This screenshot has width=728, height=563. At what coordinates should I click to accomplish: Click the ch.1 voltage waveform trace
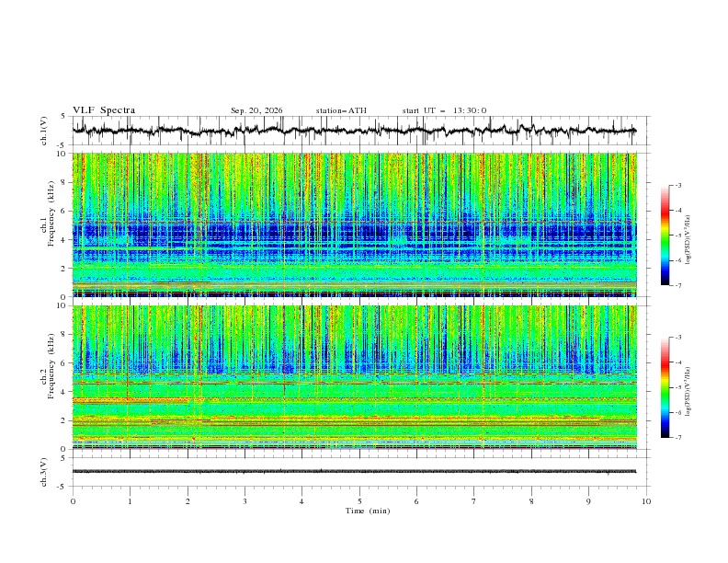point(354,131)
